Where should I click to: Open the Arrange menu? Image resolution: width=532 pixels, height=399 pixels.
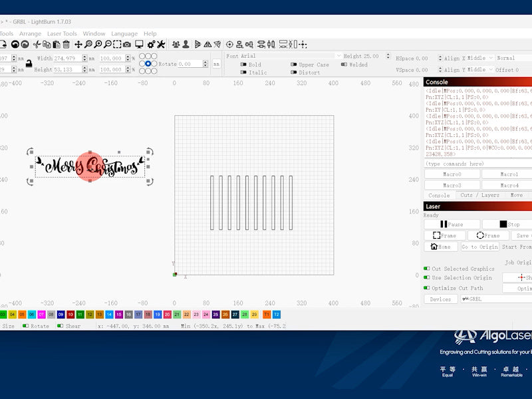pos(30,34)
